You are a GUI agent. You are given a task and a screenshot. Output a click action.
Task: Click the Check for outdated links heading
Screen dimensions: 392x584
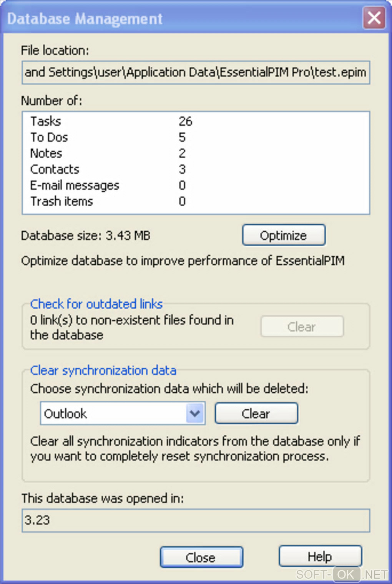(96, 304)
